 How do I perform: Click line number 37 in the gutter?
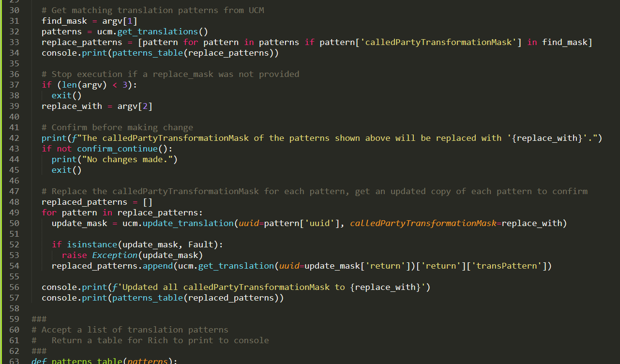coord(14,85)
